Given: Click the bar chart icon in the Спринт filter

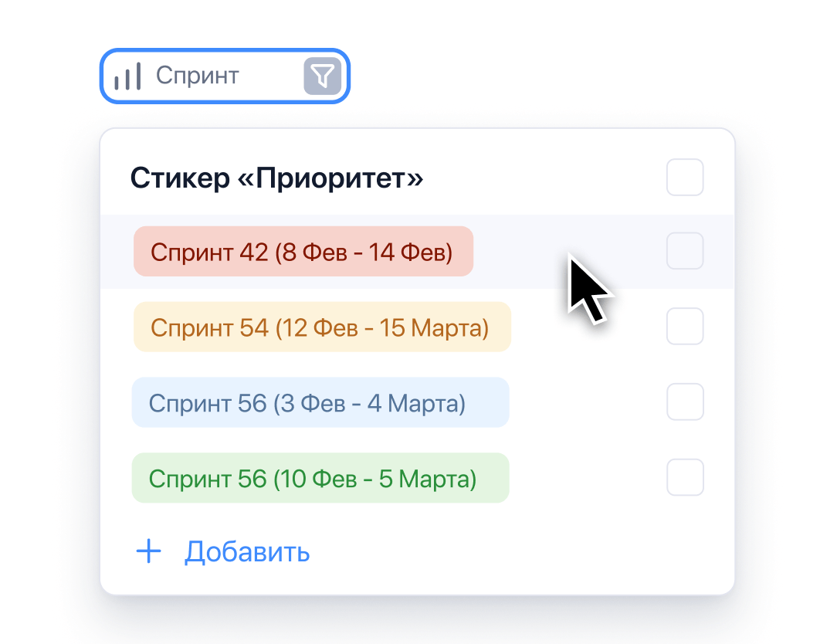Looking at the screenshot, I should tap(128, 76).
